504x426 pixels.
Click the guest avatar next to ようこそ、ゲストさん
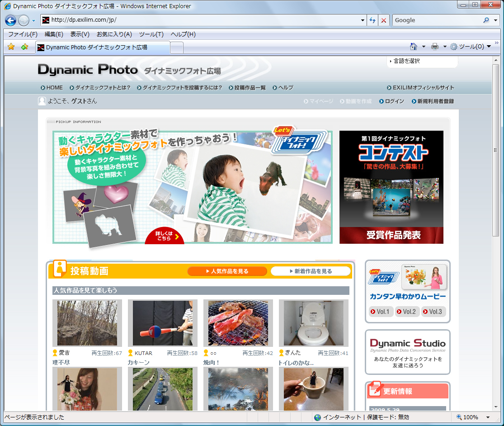pos(42,101)
